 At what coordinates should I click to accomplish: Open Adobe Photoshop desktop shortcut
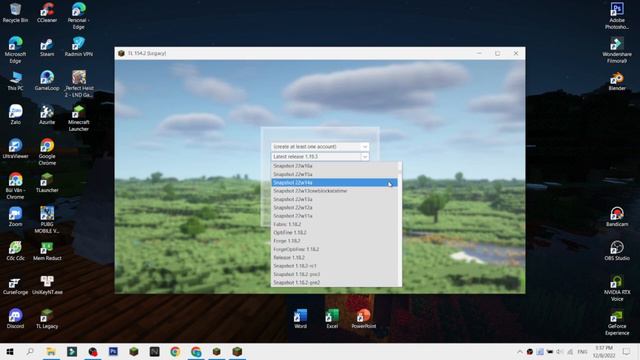pyautogui.click(x=617, y=16)
